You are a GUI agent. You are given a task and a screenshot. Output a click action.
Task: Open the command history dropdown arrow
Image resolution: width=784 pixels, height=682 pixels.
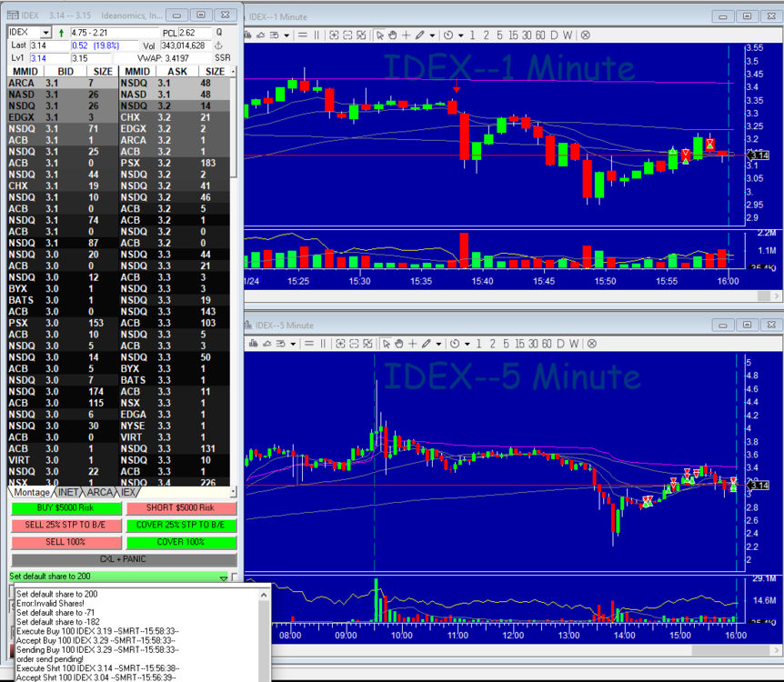224,577
